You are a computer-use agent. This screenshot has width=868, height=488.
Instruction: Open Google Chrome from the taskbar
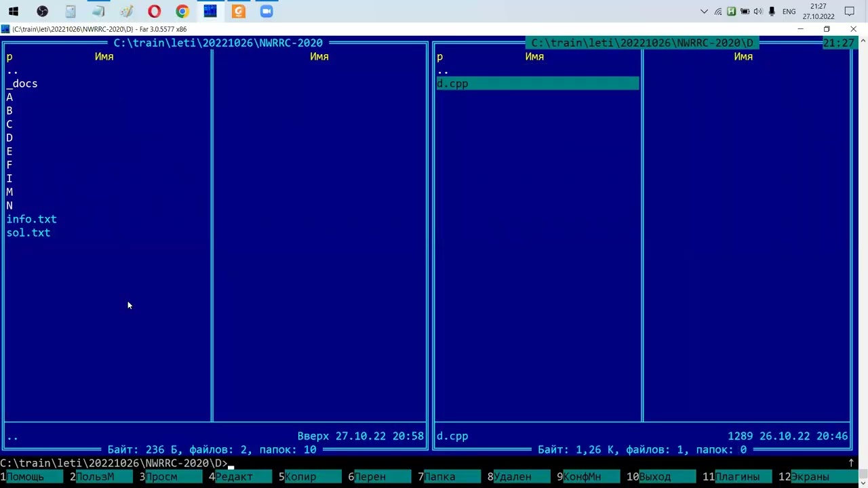(x=182, y=12)
